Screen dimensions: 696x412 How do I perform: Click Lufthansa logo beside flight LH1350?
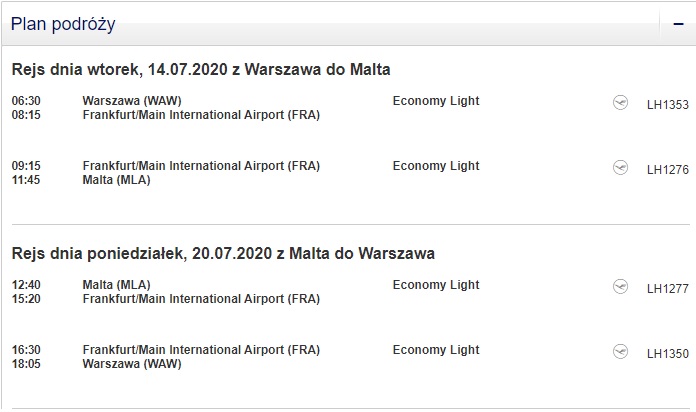(620, 352)
